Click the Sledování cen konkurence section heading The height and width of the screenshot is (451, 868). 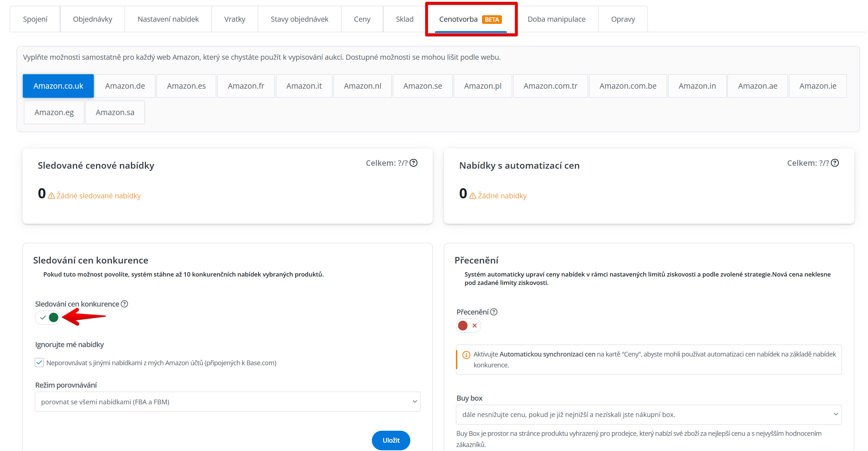(91, 260)
